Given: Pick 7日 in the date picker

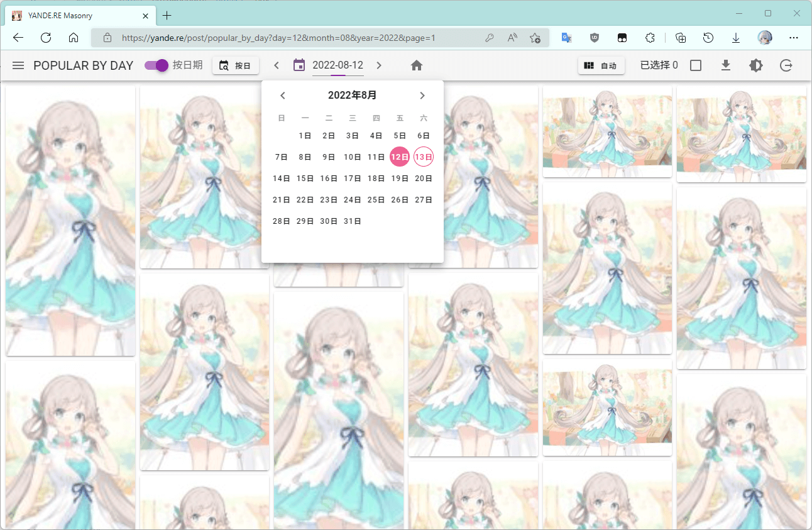Looking at the screenshot, I should (282, 157).
